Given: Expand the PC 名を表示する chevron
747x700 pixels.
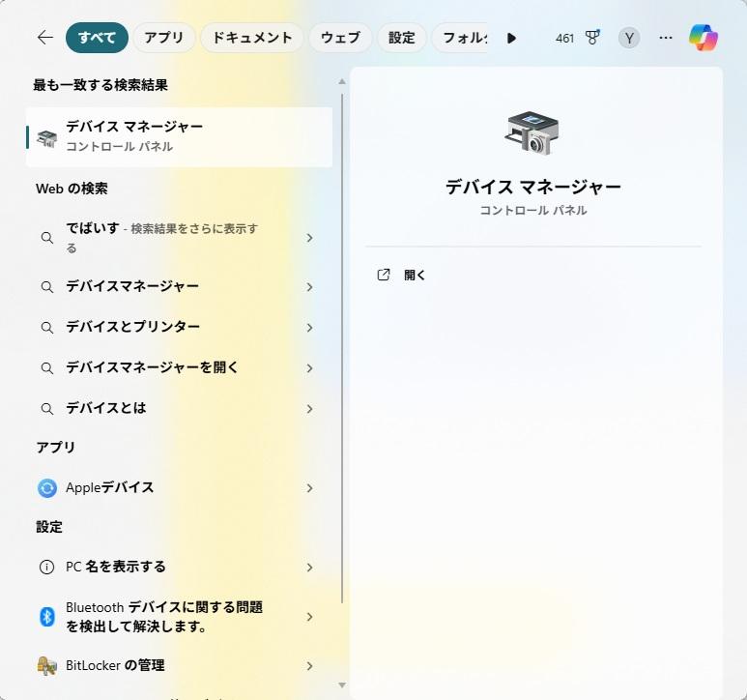Looking at the screenshot, I should 309,567.
